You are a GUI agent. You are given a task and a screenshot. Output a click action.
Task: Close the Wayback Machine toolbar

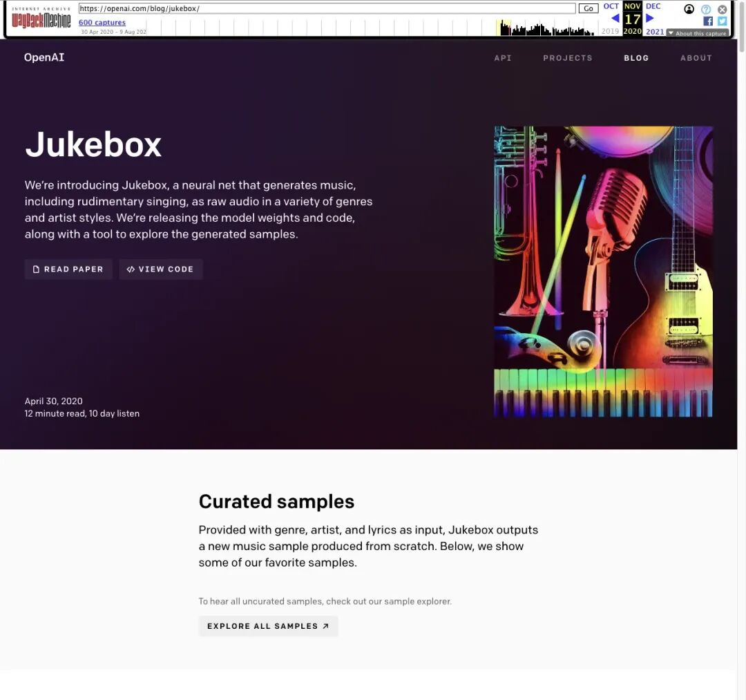pyautogui.click(x=722, y=10)
